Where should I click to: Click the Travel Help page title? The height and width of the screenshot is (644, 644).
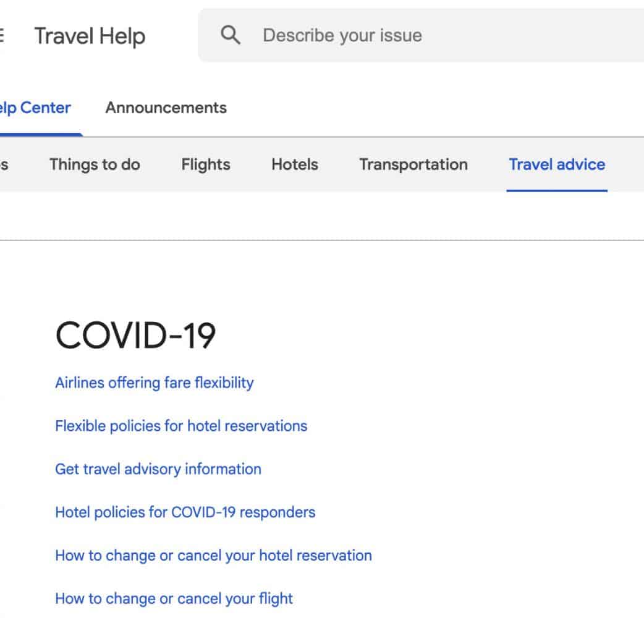pos(90,36)
